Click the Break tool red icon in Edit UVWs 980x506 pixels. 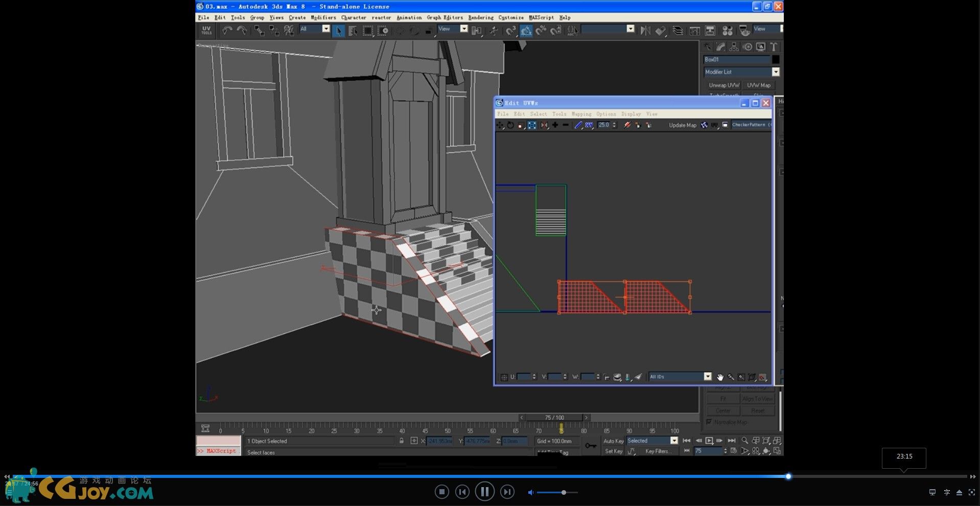coord(627,125)
